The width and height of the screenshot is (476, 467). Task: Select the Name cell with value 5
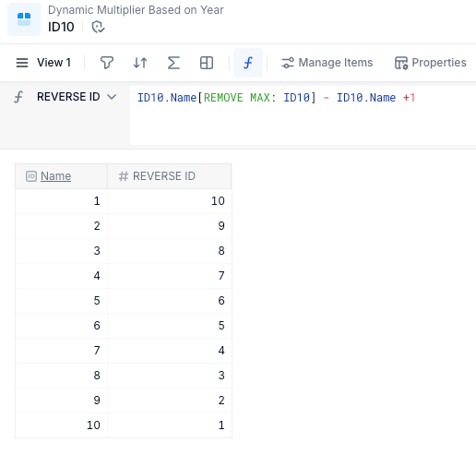click(61, 301)
